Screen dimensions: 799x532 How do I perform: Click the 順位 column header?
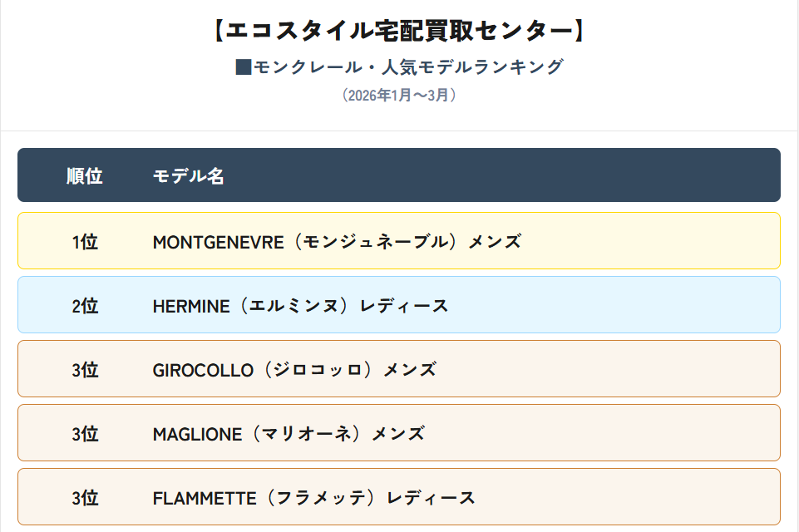[x=85, y=175]
